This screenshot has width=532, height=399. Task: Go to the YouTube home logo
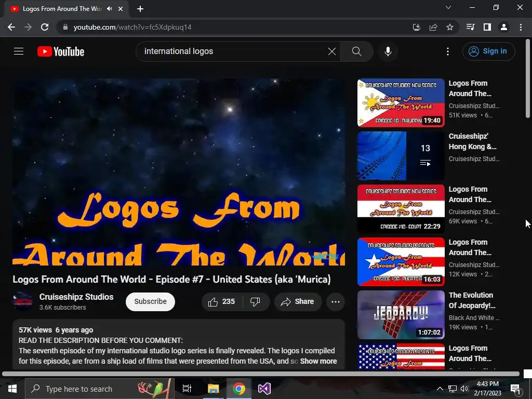[x=61, y=51]
